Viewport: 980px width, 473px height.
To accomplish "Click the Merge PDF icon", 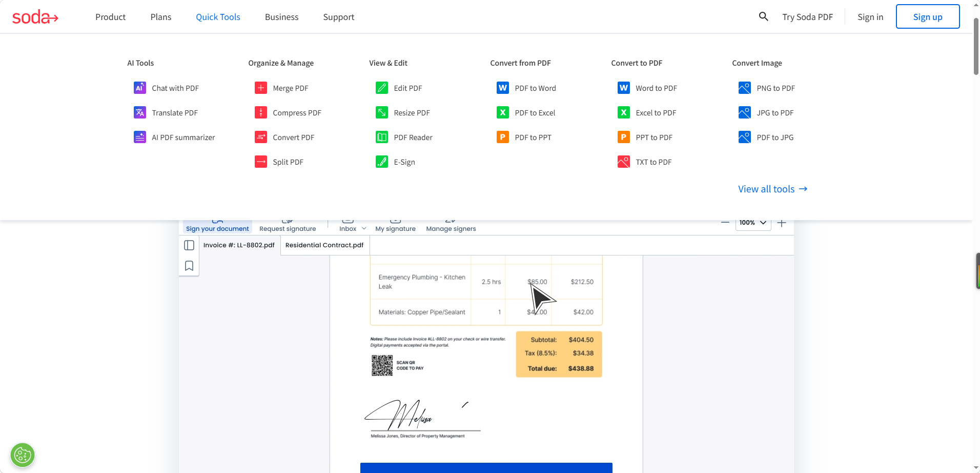I will (261, 88).
